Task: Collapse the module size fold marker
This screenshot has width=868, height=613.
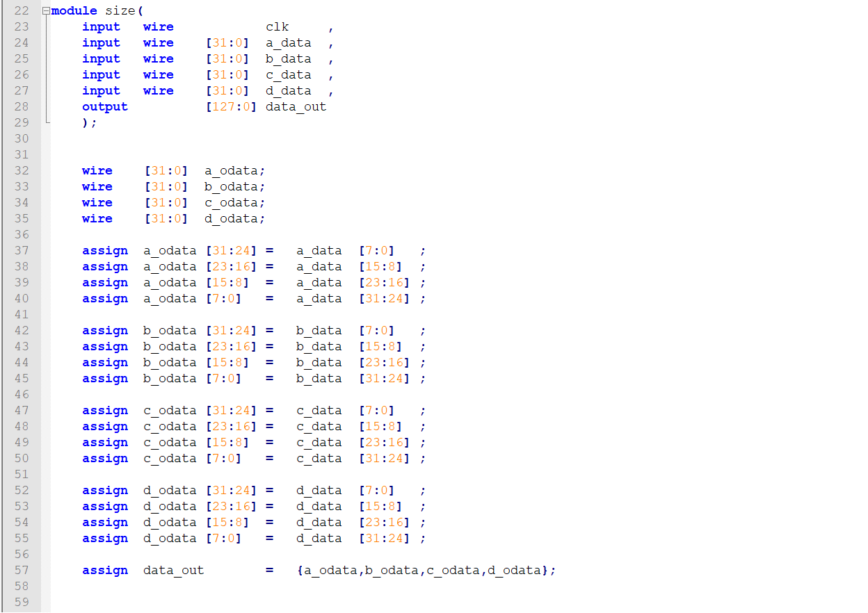Action: coord(46,11)
